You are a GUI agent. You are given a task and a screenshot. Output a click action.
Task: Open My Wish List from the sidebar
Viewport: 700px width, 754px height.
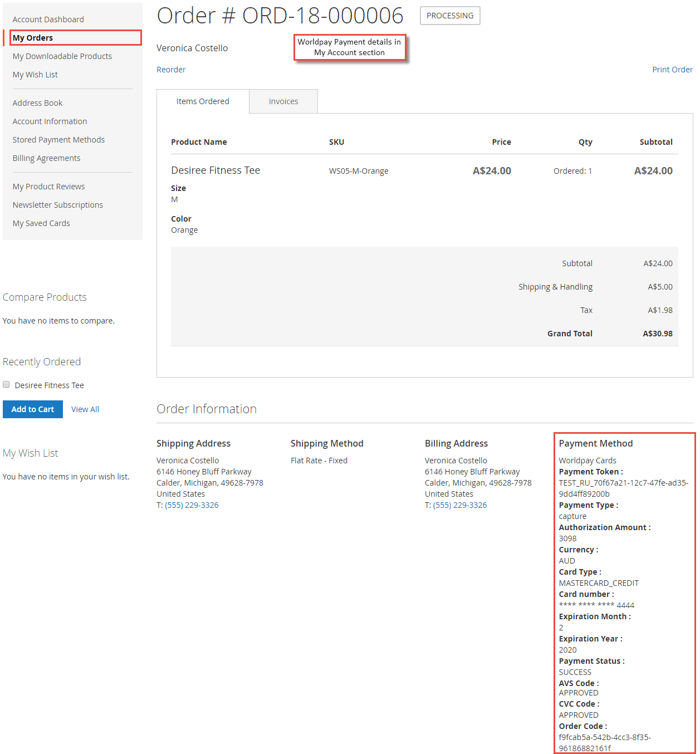pos(35,74)
